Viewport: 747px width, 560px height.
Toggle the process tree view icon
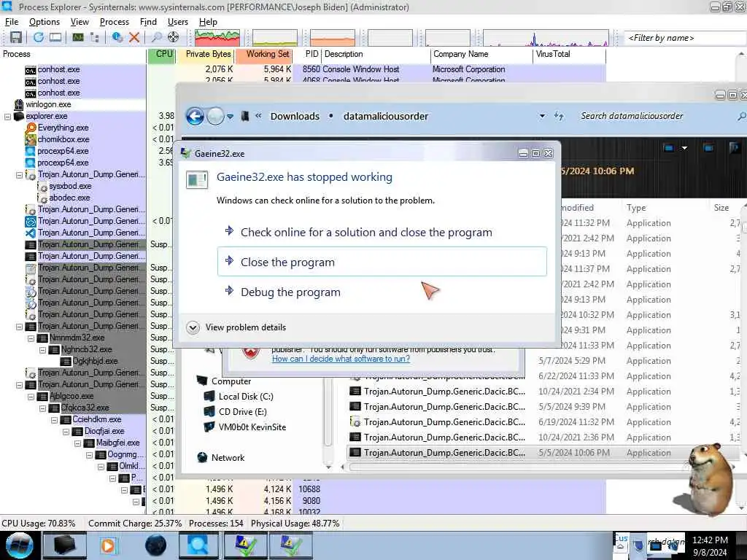click(94, 37)
